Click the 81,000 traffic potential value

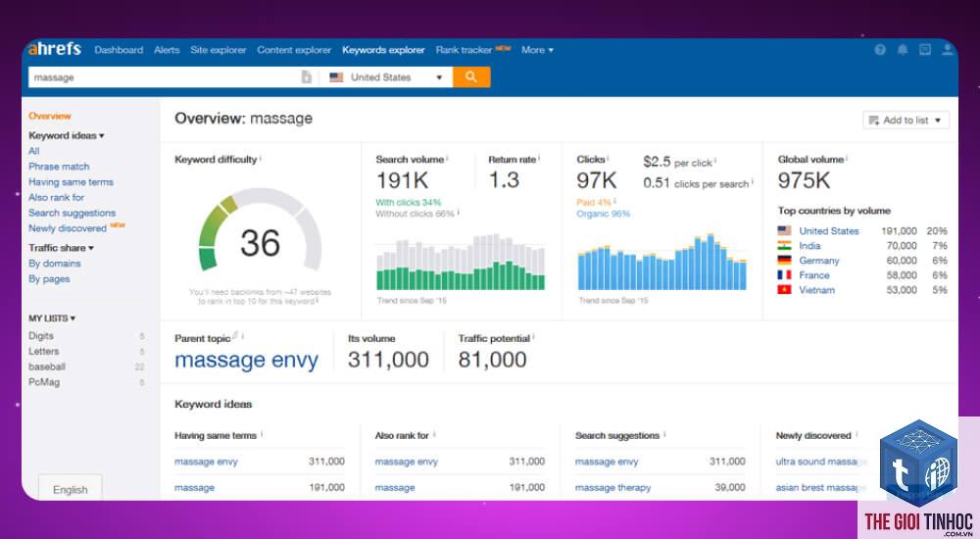tap(493, 360)
